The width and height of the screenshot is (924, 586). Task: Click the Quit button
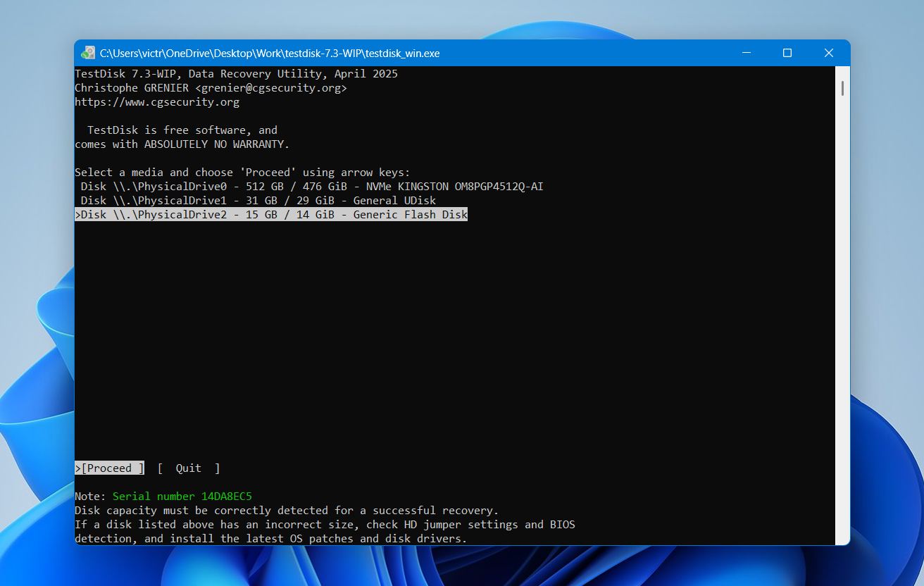pyautogui.click(x=187, y=468)
